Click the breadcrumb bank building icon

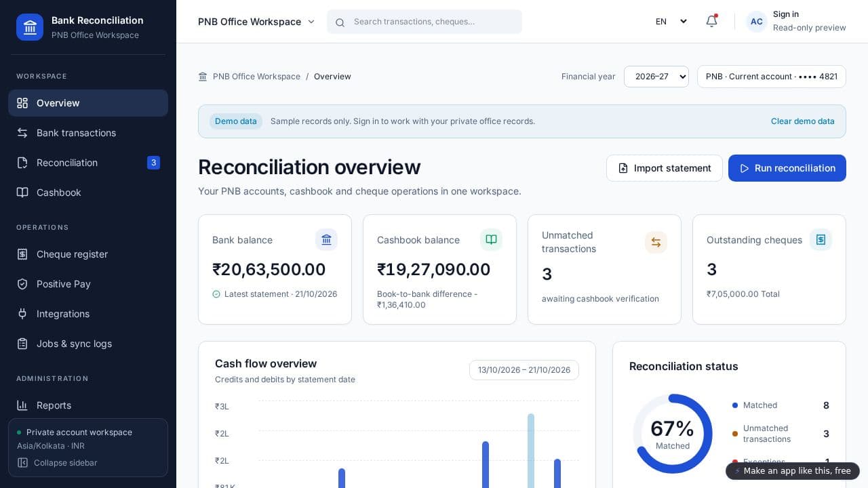[x=203, y=77]
